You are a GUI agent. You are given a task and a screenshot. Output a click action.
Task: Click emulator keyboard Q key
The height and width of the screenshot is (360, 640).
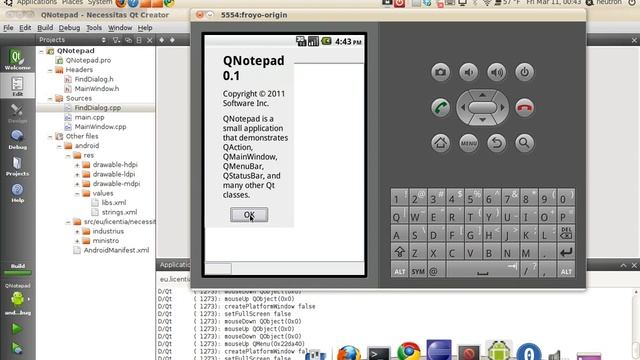(x=399, y=216)
